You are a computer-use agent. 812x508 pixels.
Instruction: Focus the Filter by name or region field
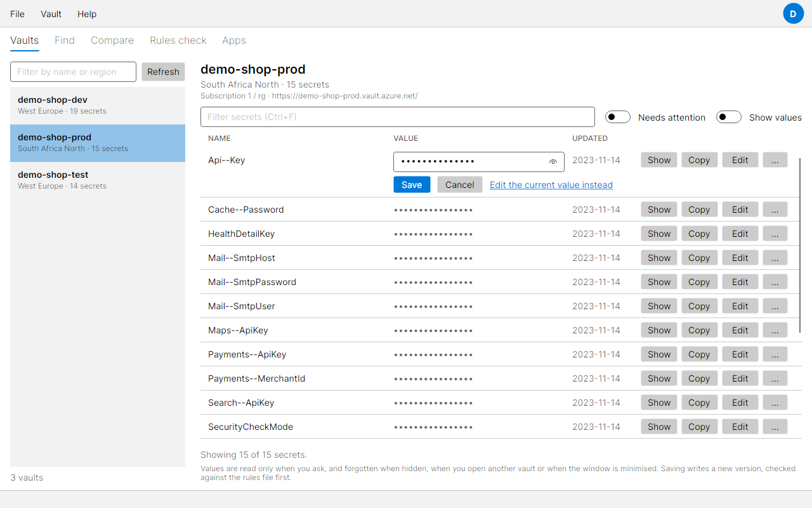(x=73, y=72)
